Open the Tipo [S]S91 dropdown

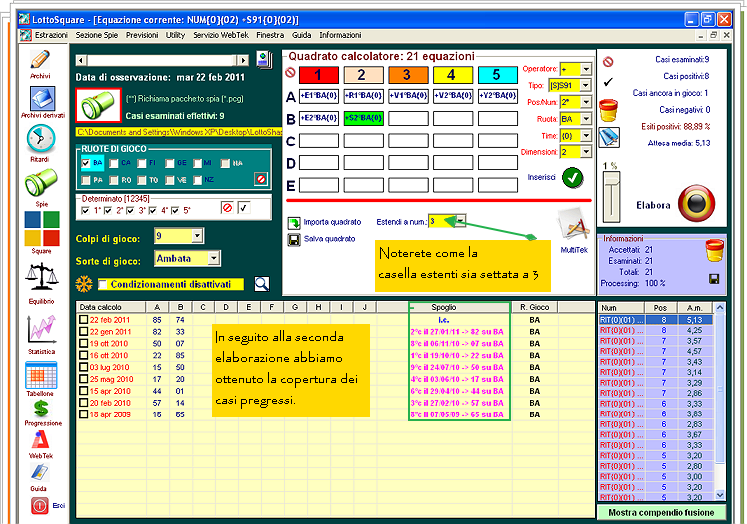pos(586,86)
